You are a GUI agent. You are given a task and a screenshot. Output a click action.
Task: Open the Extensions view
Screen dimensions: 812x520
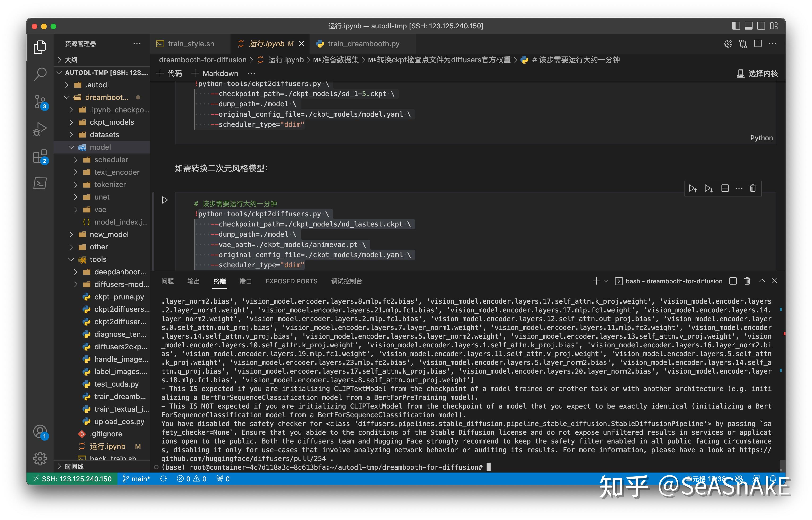40,156
